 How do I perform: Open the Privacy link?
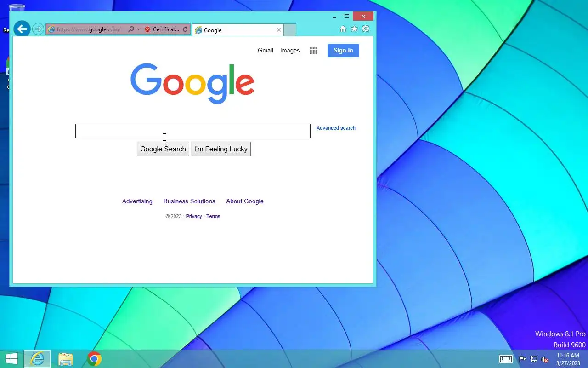(x=194, y=216)
